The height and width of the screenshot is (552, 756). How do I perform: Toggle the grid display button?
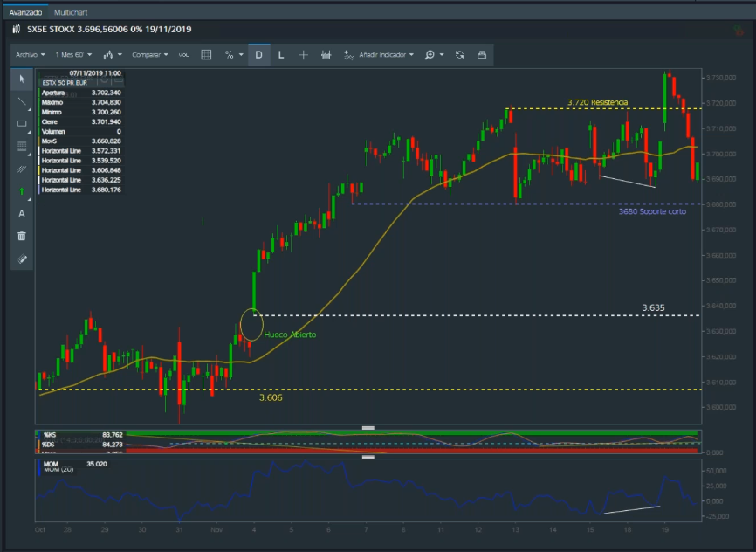(206, 54)
